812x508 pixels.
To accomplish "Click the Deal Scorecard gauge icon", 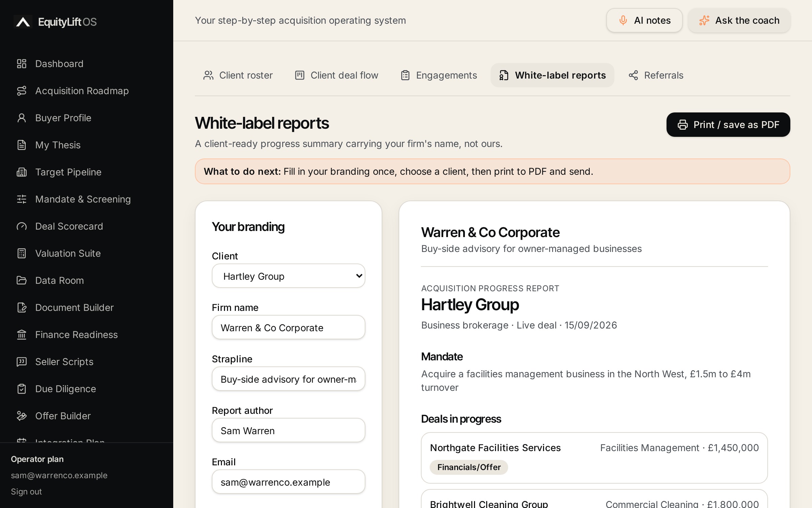I will tap(22, 226).
